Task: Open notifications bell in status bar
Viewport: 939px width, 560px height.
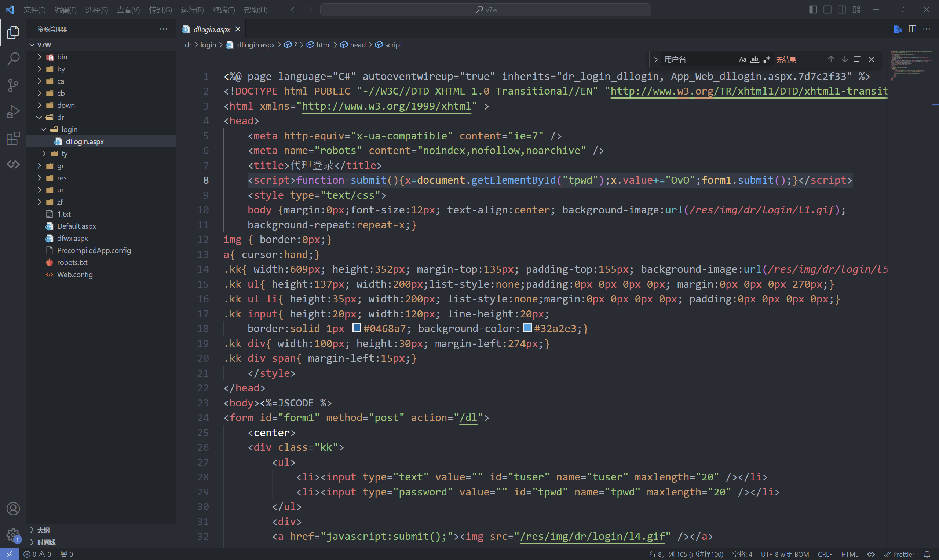Action: (927, 554)
